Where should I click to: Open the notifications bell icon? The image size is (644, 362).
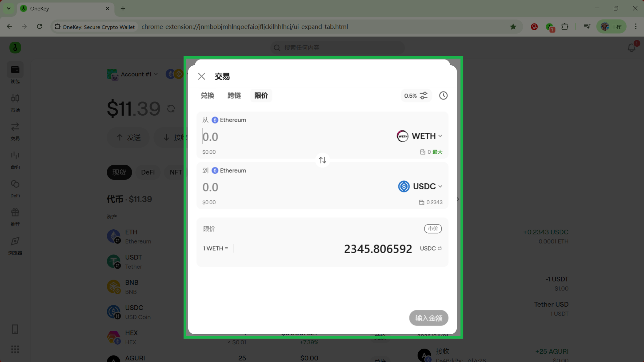[631, 48]
